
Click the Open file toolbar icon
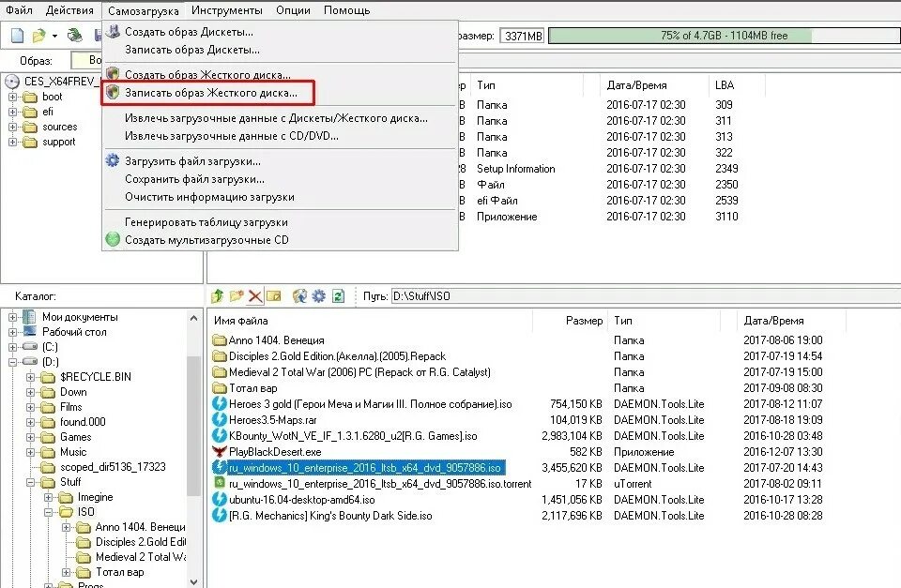[x=38, y=36]
